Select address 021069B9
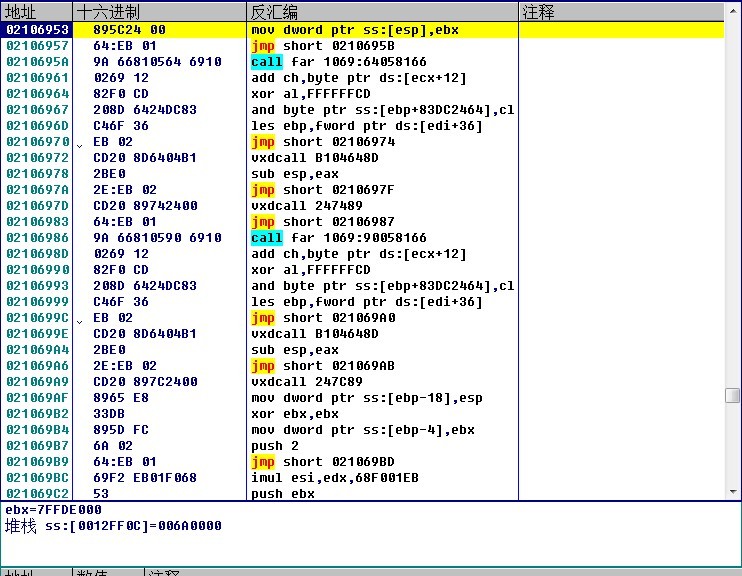Screen dimensions: 742x576 click(x=37, y=462)
